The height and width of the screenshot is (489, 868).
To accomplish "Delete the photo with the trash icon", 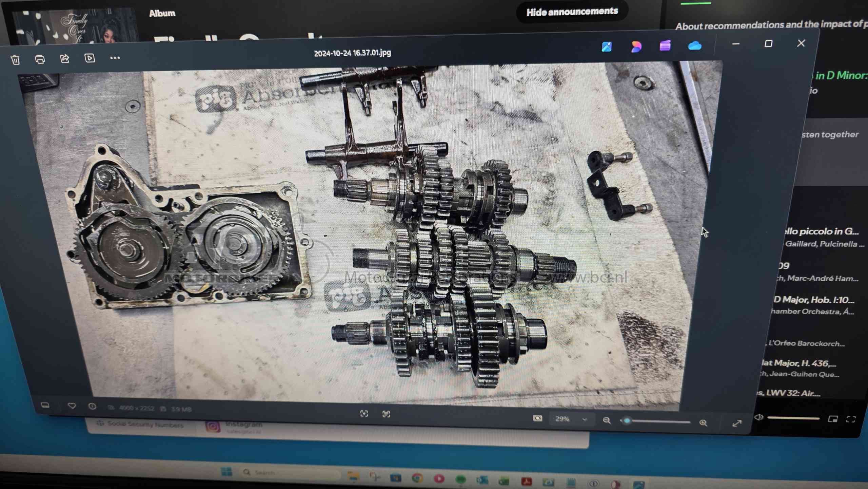I will click(15, 60).
